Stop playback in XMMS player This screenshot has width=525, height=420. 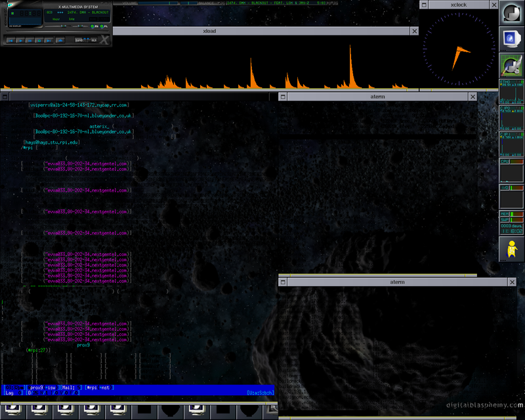39,41
